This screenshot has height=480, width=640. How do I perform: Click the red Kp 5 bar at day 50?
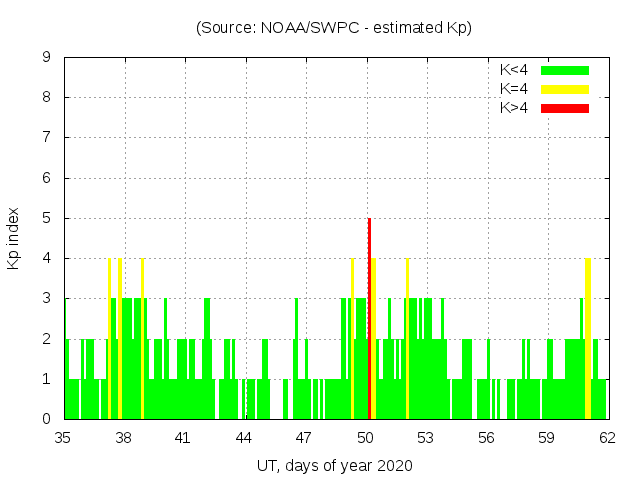(369, 318)
